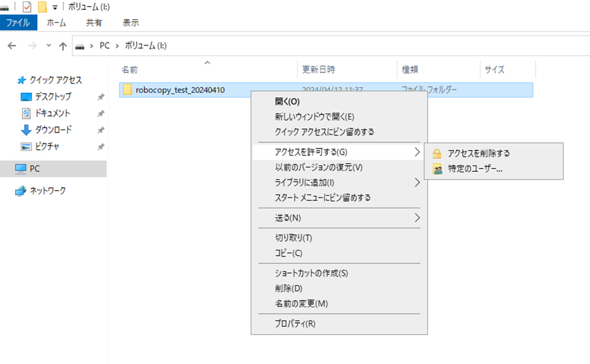Click the pin icon next to デスクトップ
590x364 pixels.
[x=101, y=97]
